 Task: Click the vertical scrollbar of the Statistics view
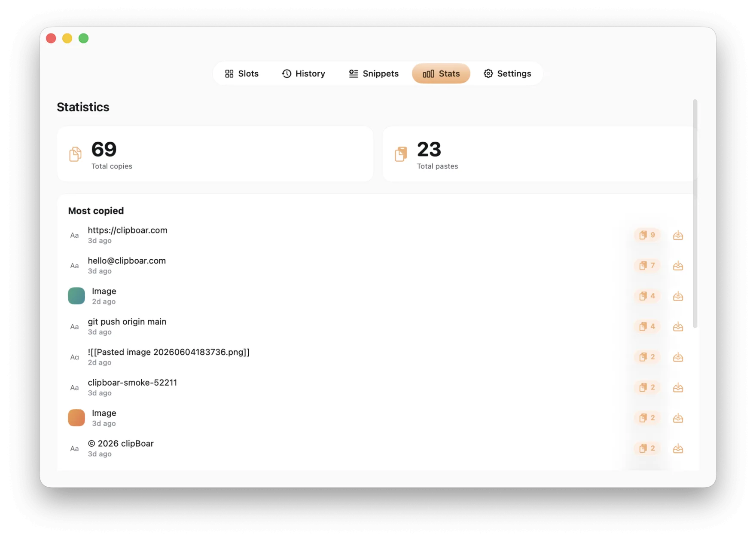point(695,214)
